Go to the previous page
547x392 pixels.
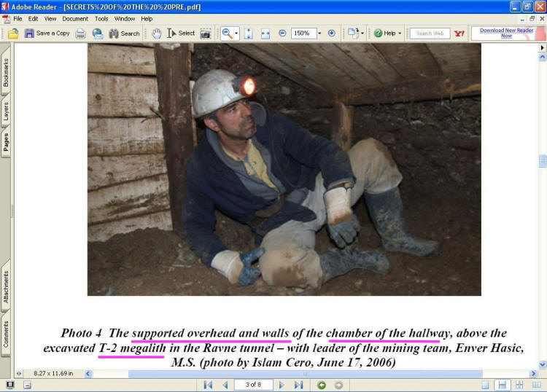click(x=225, y=385)
